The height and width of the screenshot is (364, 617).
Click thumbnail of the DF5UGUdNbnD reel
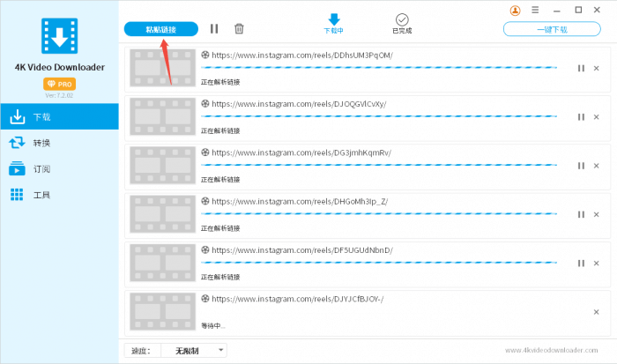(x=162, y=263)
